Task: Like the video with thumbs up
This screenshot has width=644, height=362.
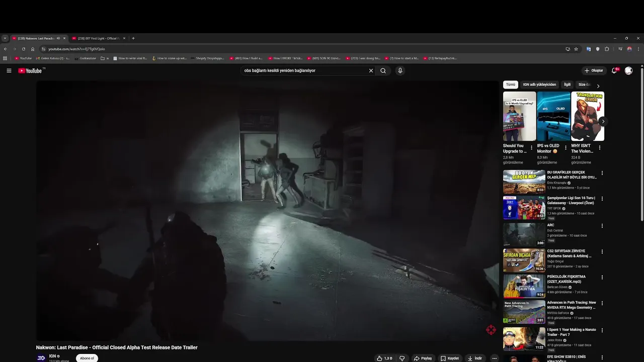Action: [x=385, y=358]
